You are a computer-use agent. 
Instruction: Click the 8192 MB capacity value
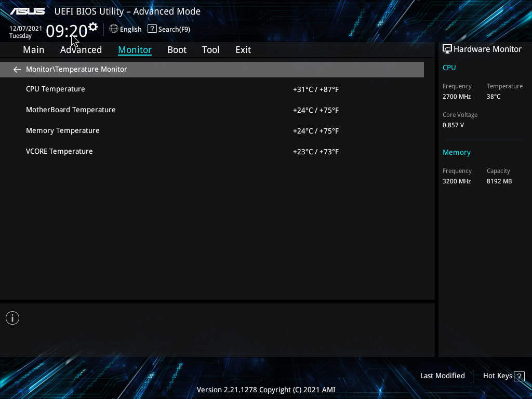click(499, 181)
